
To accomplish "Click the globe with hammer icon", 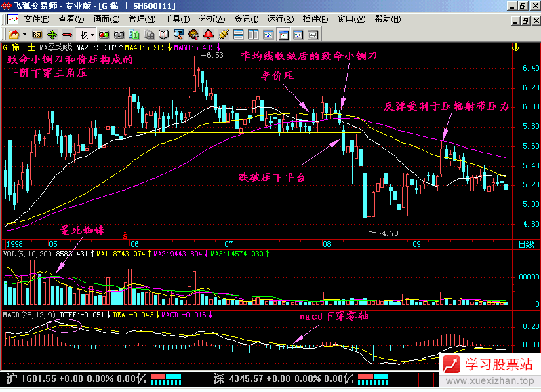I will point(194,35).
